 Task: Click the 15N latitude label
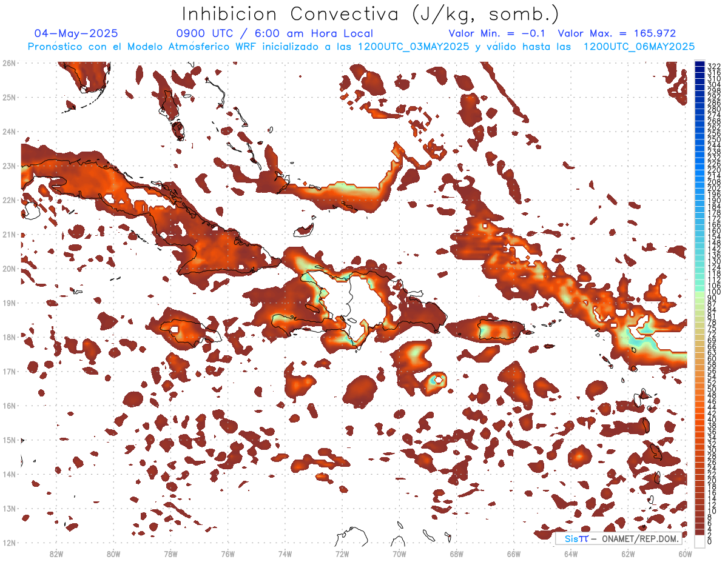[8, 440]
